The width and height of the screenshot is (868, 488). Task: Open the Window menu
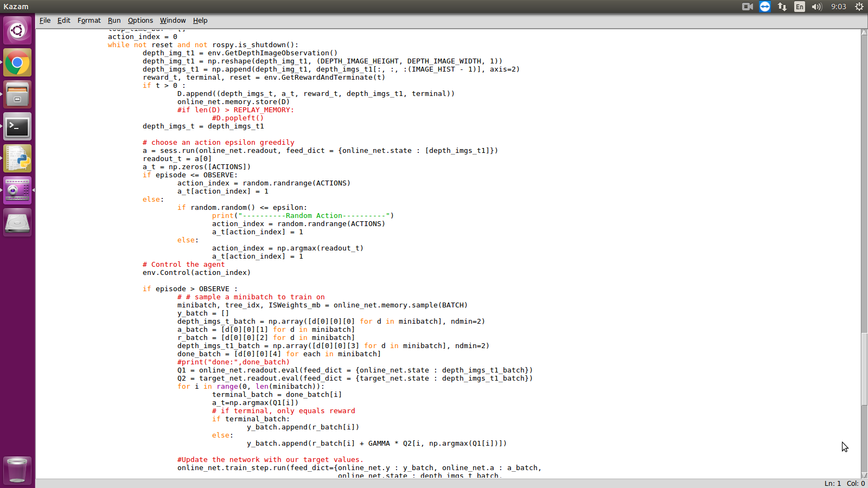[x=173, y=20]
